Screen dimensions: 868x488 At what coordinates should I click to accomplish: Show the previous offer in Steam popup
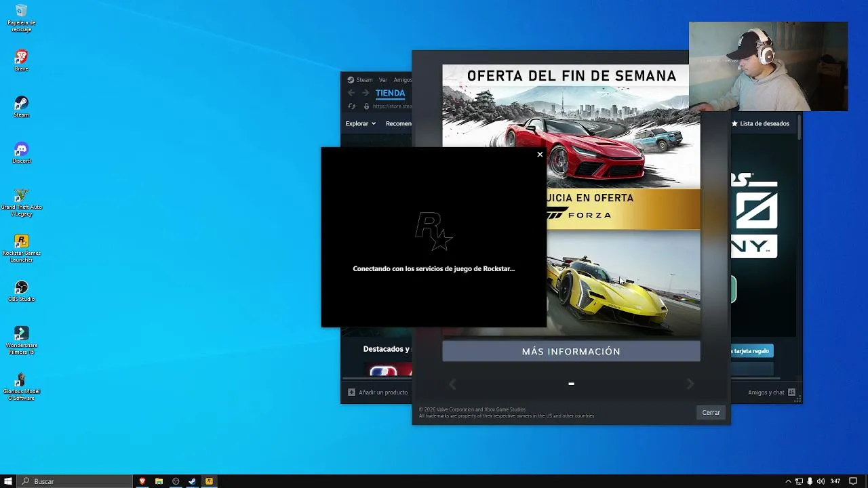pyautogui.click(x=452, y=384)
